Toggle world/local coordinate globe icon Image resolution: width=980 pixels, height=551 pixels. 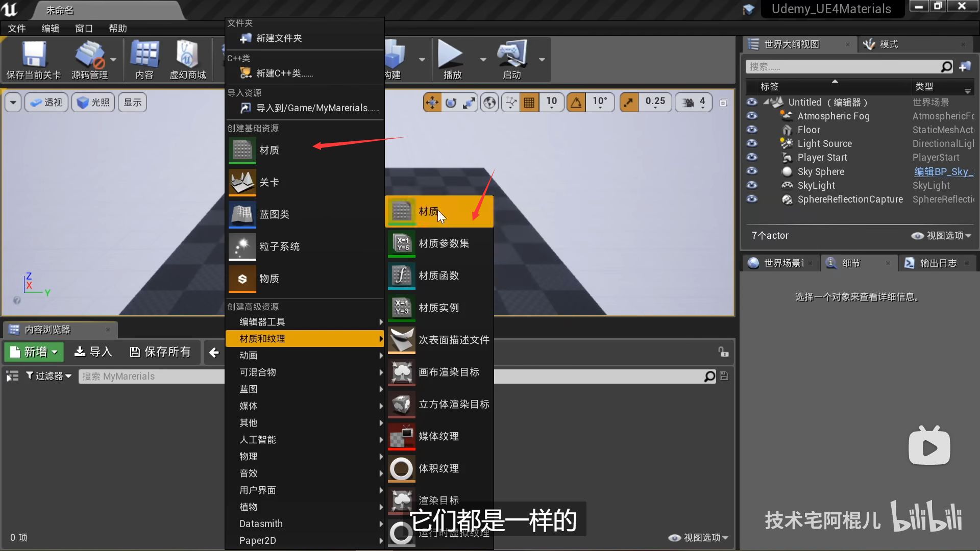pos(489,103)
